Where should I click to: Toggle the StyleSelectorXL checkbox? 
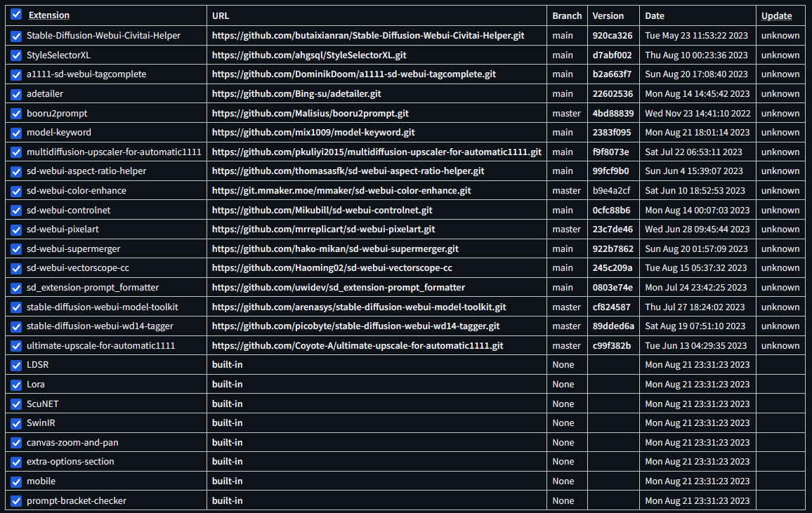tap(15, 55)
